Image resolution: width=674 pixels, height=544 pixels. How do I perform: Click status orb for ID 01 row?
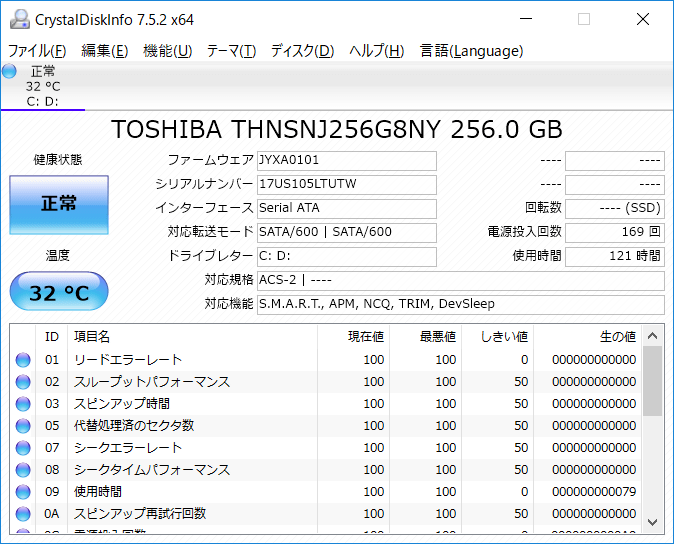[x=23, y=360]
